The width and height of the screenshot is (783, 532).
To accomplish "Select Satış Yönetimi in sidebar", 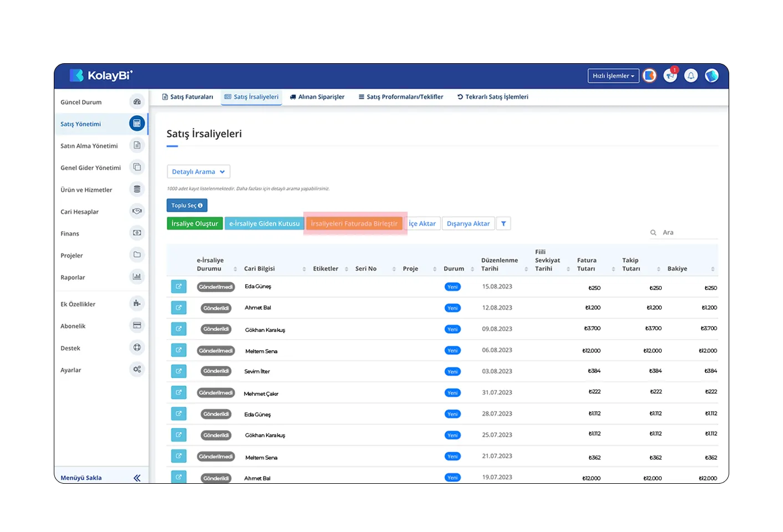I will [x=101, y=124].
